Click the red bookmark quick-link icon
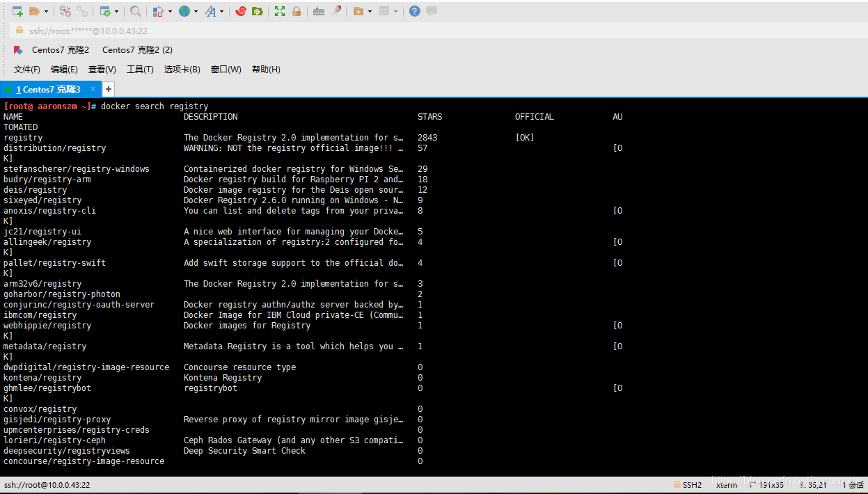 pyautogui.click(x=18, y=50)
